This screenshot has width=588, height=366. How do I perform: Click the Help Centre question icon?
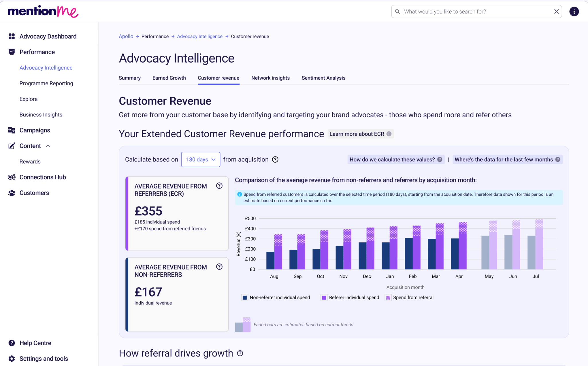tap(11, 343)
